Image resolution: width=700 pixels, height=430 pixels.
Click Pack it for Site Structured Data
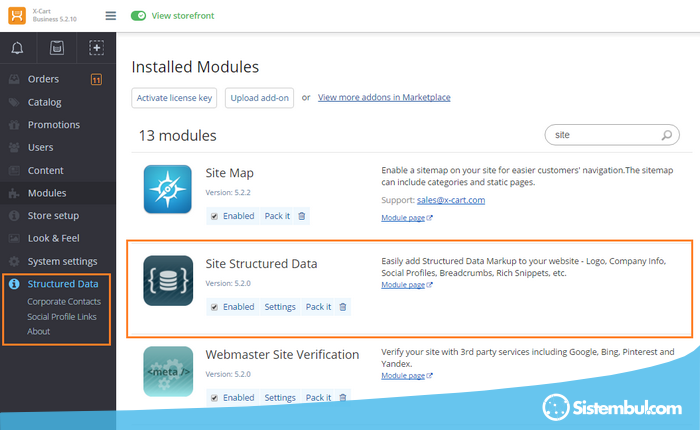[x=318, y=307]
